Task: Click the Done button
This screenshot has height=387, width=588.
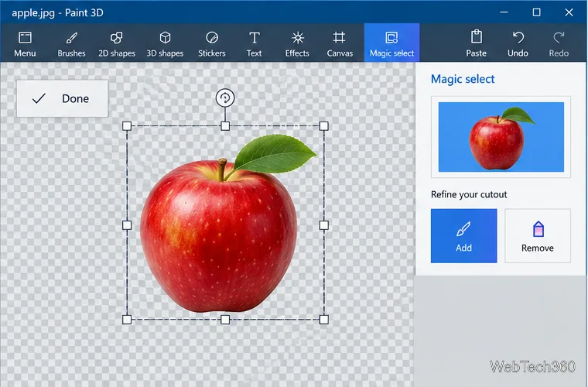Action: click(62, 98)
